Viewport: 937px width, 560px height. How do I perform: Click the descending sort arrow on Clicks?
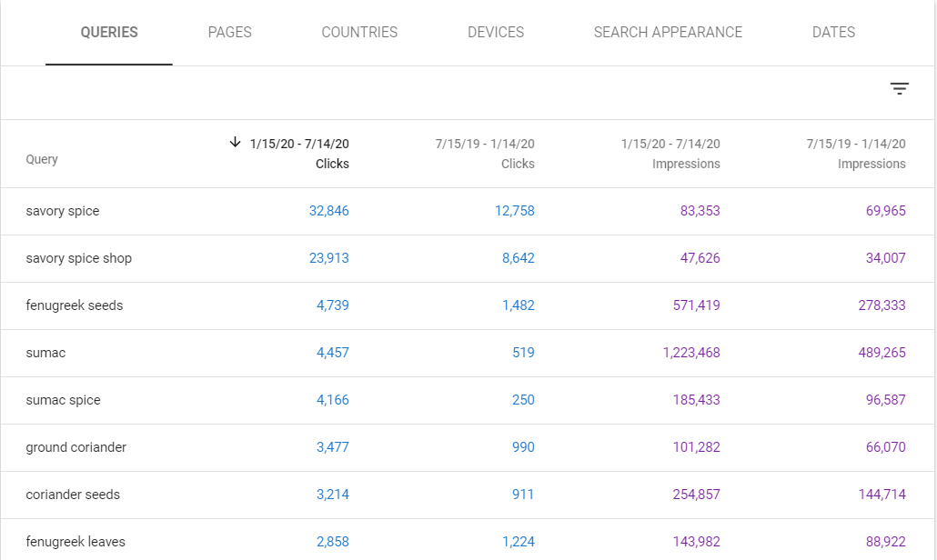(236, 143)
